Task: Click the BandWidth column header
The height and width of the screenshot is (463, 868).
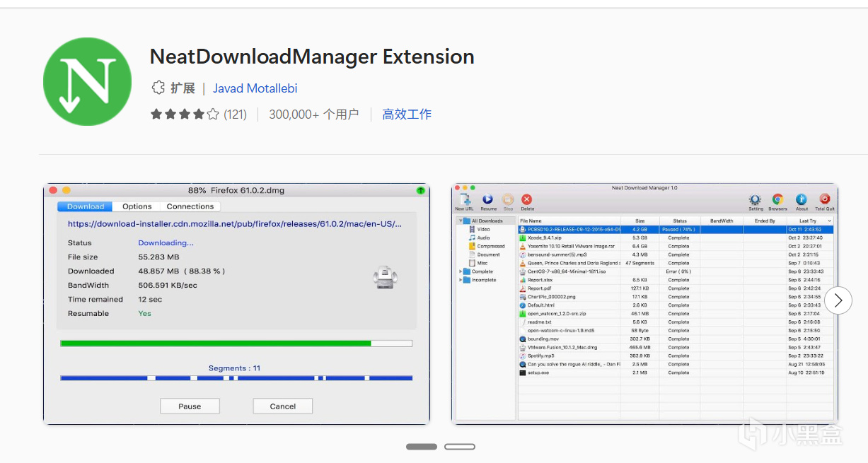Action: pyautogui.click(x=722, y=221)
